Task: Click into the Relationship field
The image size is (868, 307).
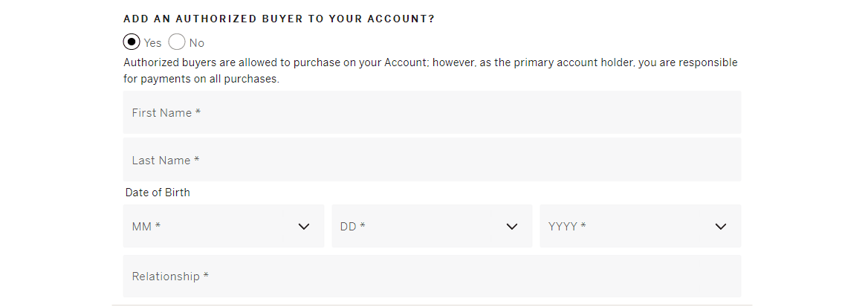Action: 432,276
